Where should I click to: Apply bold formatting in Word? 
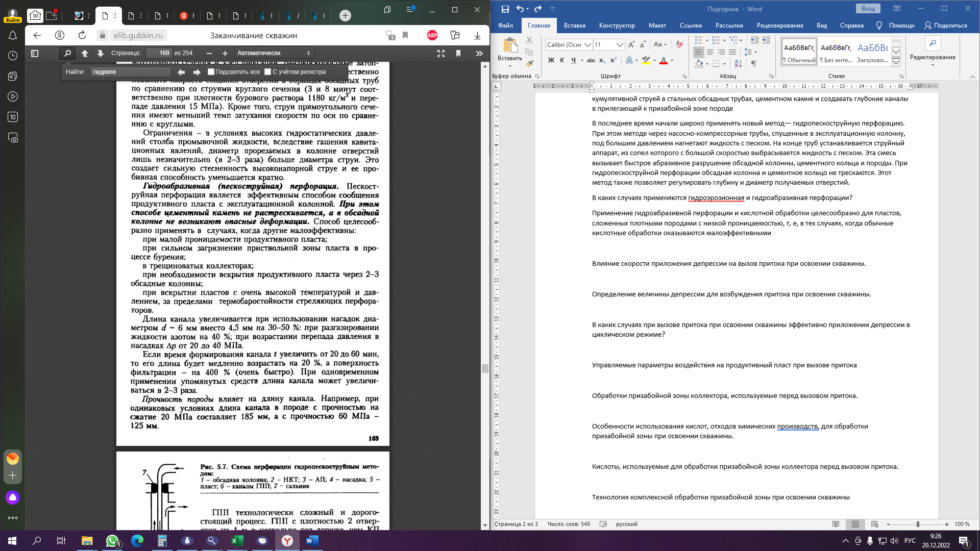[x=551, y=60]
